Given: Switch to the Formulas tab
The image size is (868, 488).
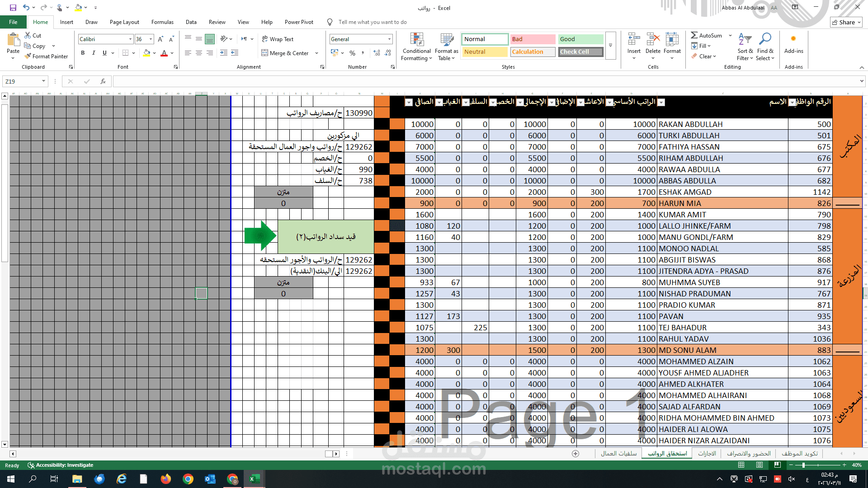Looking at the screenshot, I should click(162, 22).
